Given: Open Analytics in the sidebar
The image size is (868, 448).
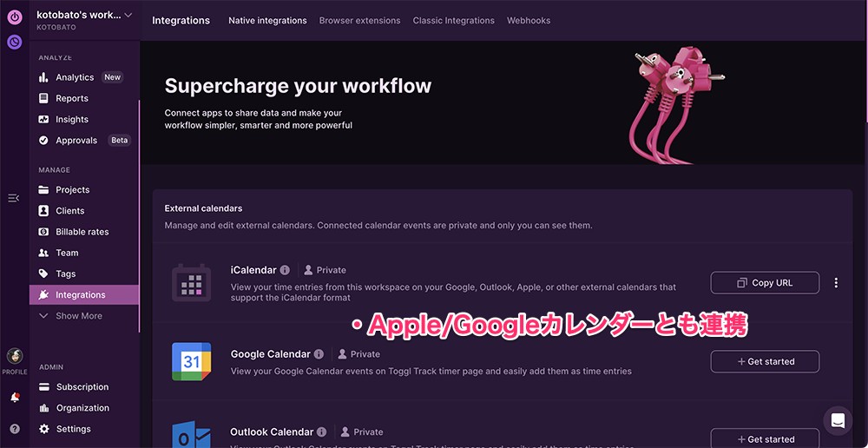Looking at the screenshot, I should [75, 77].
